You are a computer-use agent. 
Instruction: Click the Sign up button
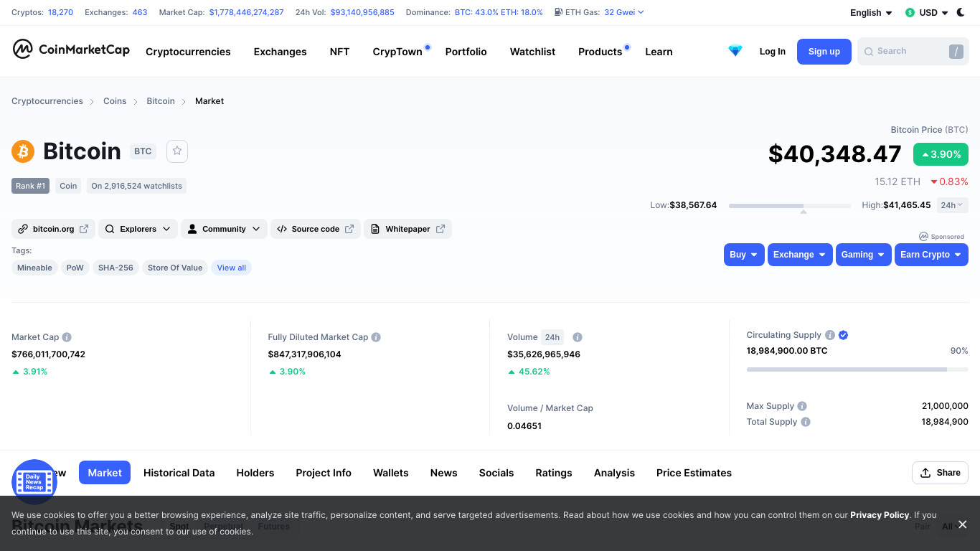pos(824,52)
